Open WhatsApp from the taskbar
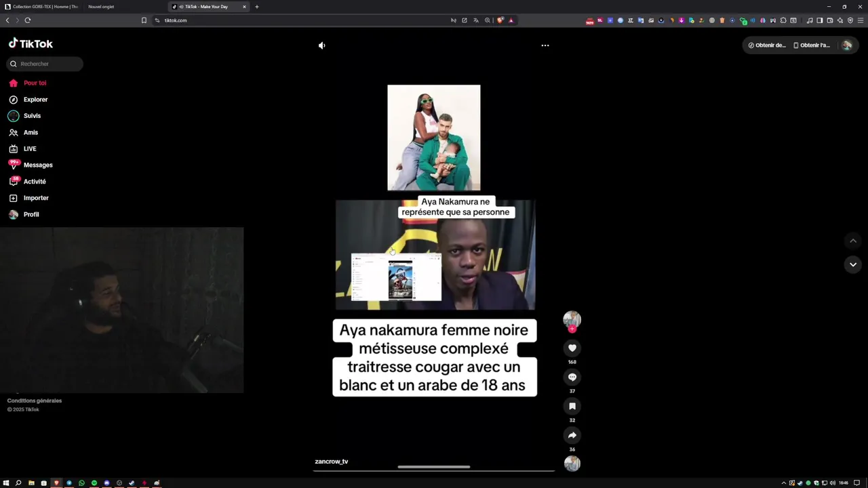The height and width of the screenshot is (488, 868). coord(81,483)
